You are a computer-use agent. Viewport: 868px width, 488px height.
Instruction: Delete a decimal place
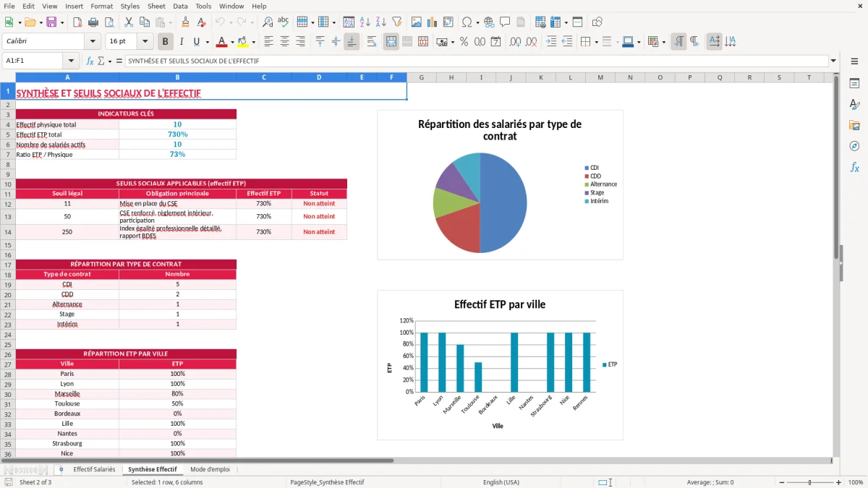coord(530,42)
